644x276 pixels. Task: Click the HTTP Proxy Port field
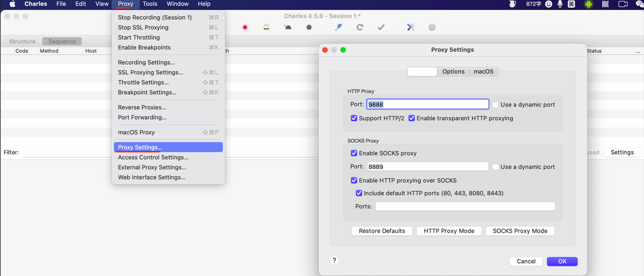pos(428,104)
